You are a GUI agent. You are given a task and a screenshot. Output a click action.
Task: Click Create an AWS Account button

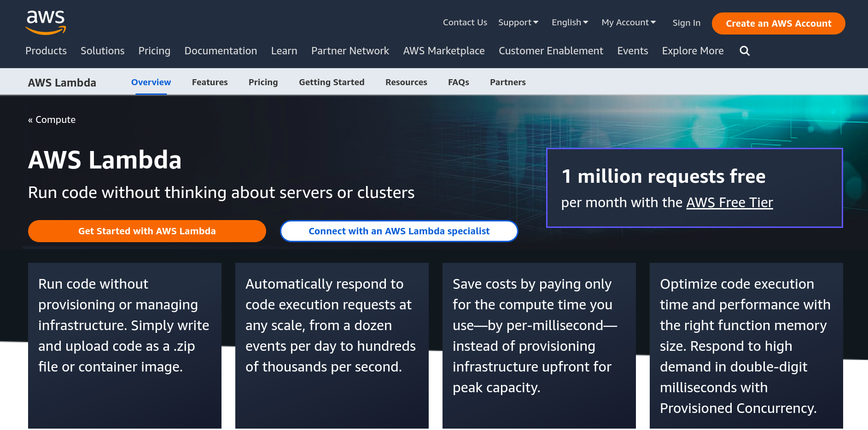[x=778, y=23]
